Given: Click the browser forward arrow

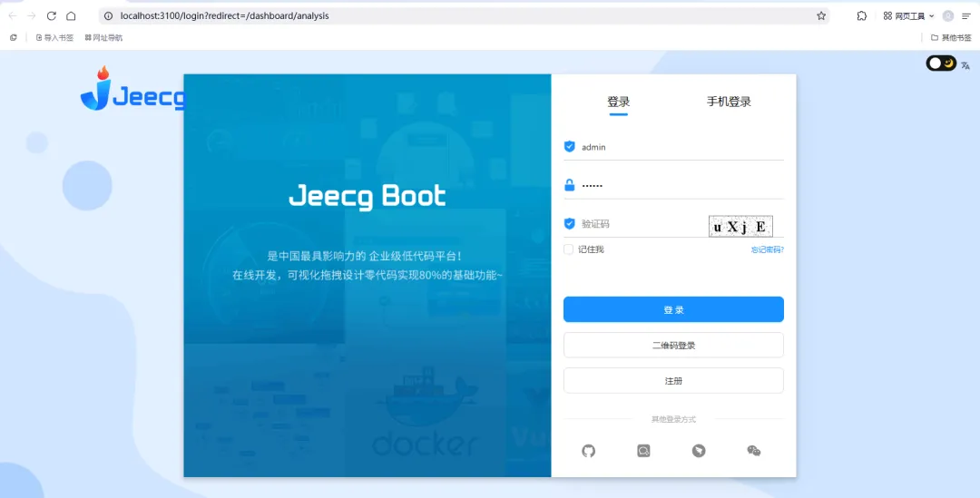Looking at the screenshot, I should tap(32, 15).
